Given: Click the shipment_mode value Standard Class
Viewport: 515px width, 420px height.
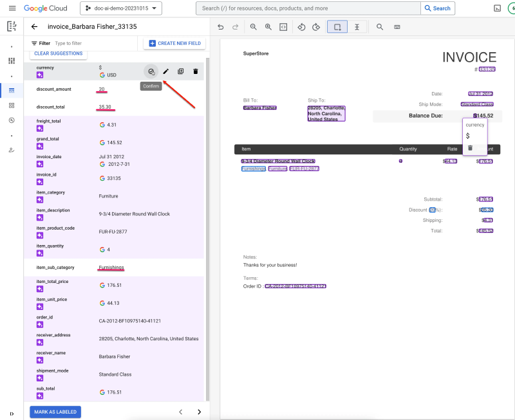Looking at the screenshot, I should 115,374.
